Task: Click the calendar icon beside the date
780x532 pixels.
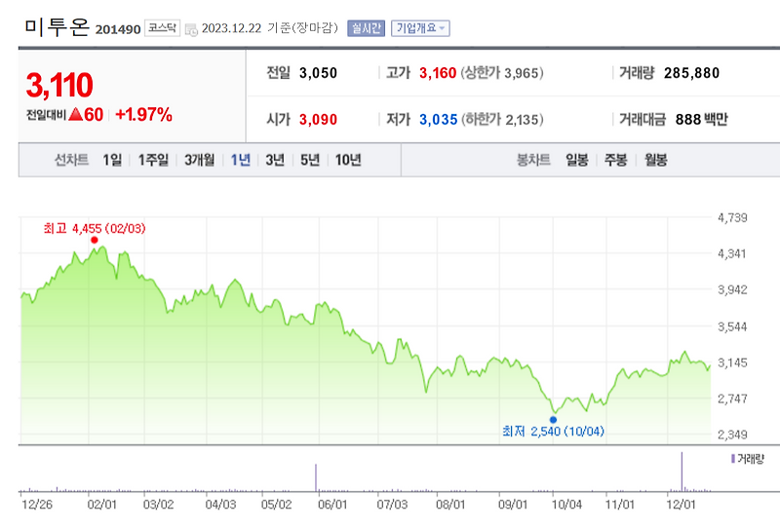Action: (191, 29)
